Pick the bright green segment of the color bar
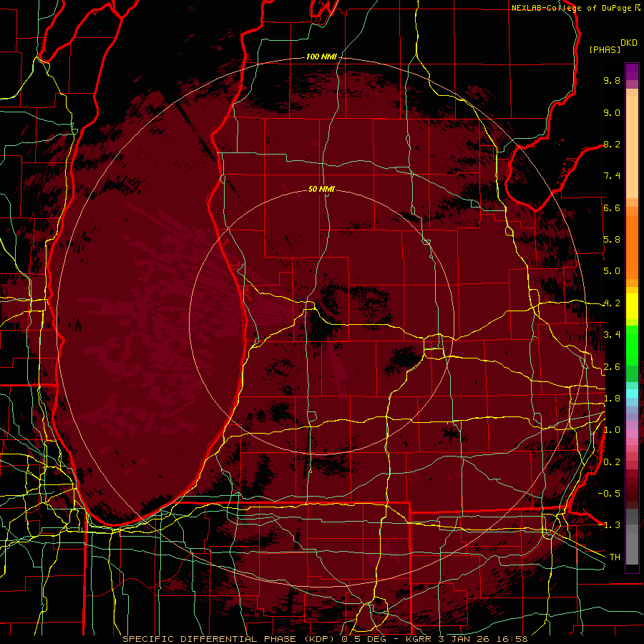The image size is (644, 644). (632, 345)
